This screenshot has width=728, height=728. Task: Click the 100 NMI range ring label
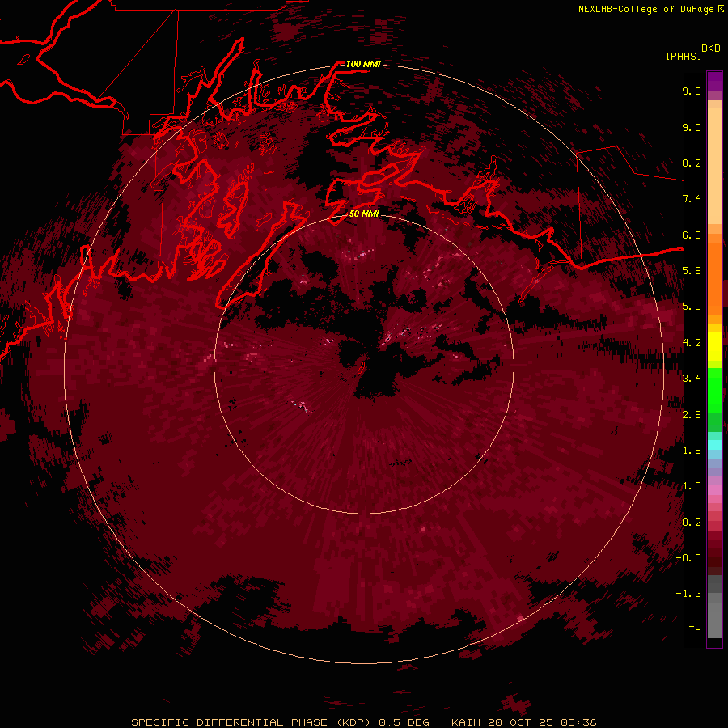363,64
